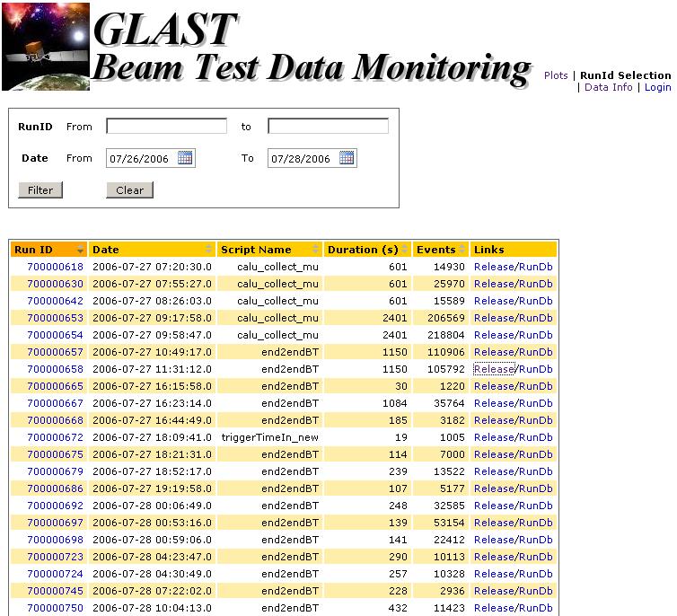Sort table by Script Name arrows

coord(315,249)
